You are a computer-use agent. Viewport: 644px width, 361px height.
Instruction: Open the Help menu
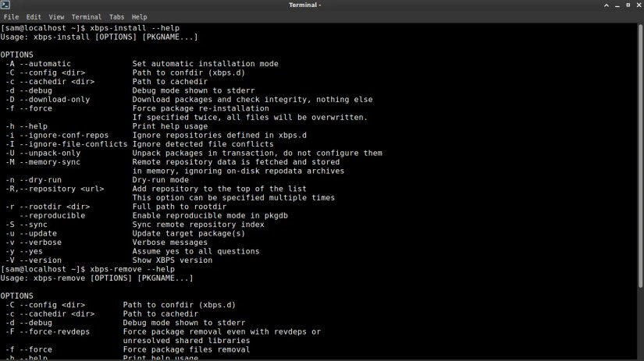139,17
